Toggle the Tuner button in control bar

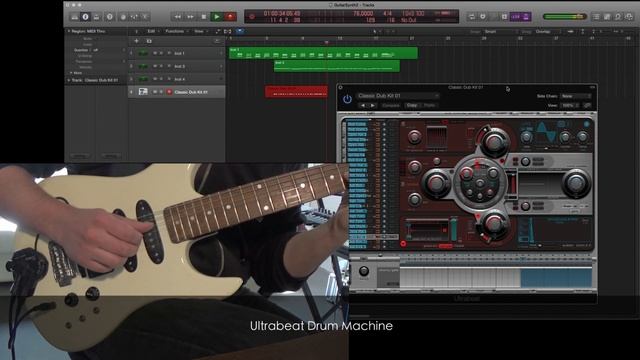pos(483,17)
